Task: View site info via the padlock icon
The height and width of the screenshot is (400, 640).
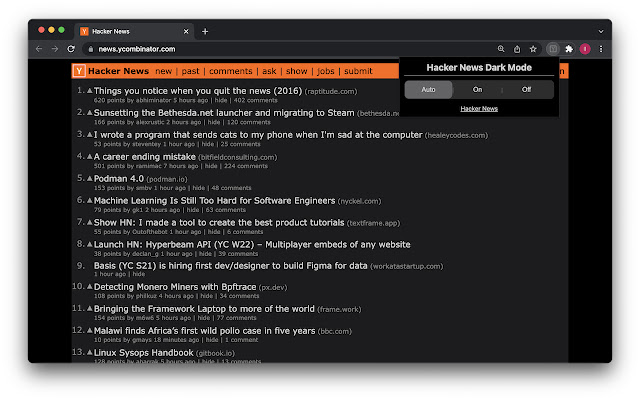Action: [x=91, y=49]
